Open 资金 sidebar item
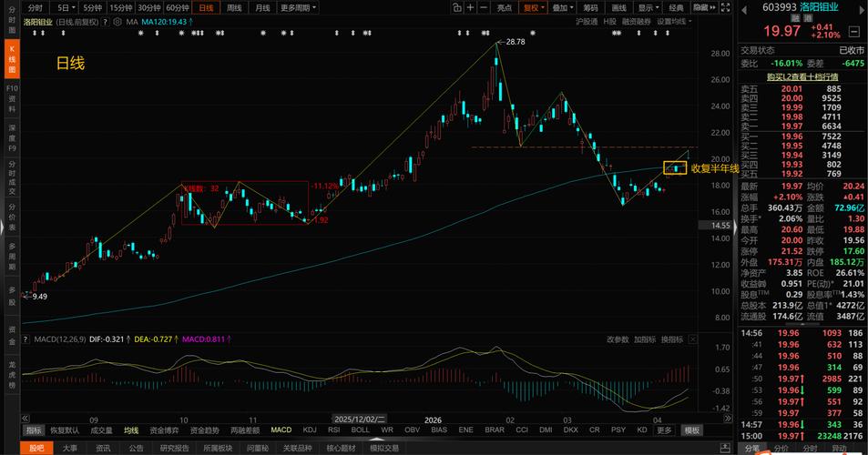This screenshot has height=455, width=868. tap(12, 335)
